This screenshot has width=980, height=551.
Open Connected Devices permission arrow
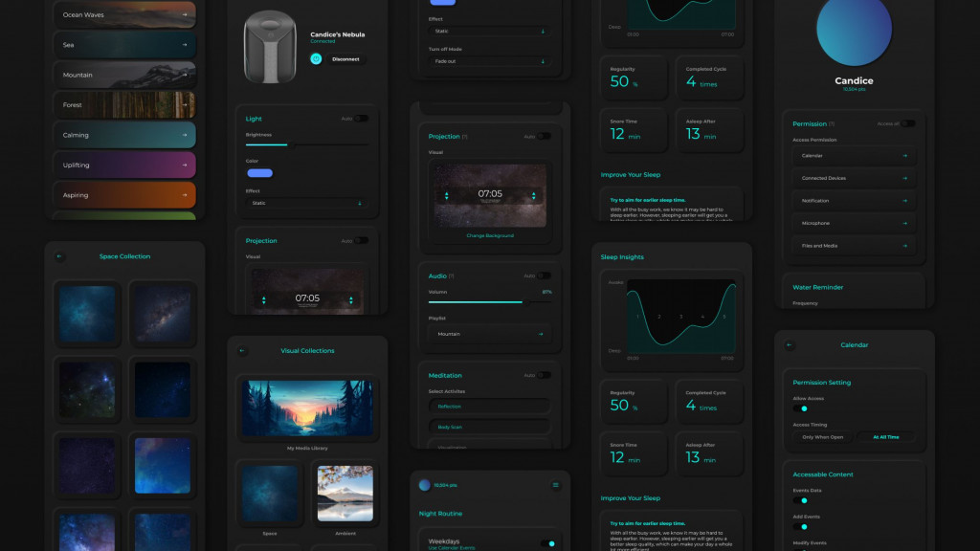(x=904, y=178)
